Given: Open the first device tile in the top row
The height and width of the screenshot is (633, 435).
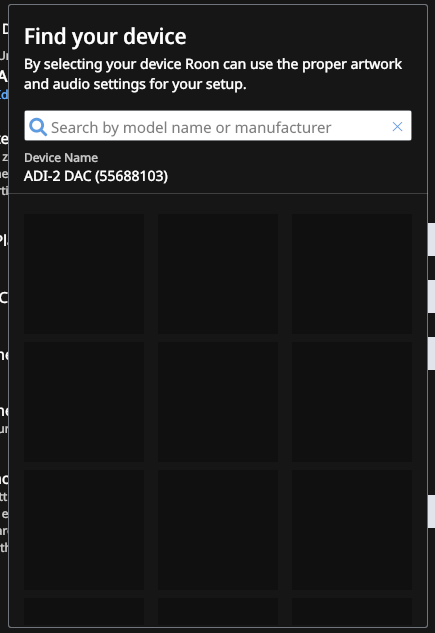Looking at the screenshot, I should [x=84, y=274].
